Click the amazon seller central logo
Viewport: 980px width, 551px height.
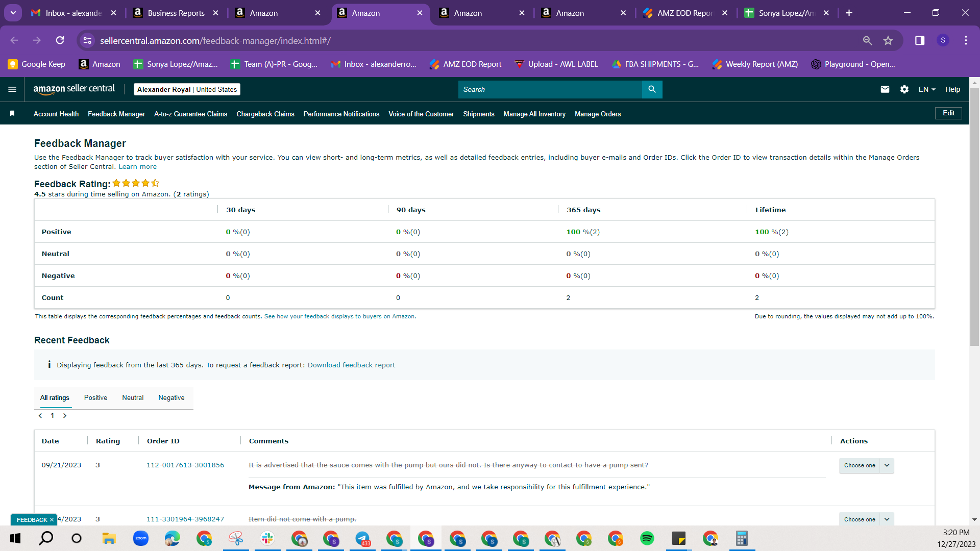pyautogui.click(x=74, y=89)
